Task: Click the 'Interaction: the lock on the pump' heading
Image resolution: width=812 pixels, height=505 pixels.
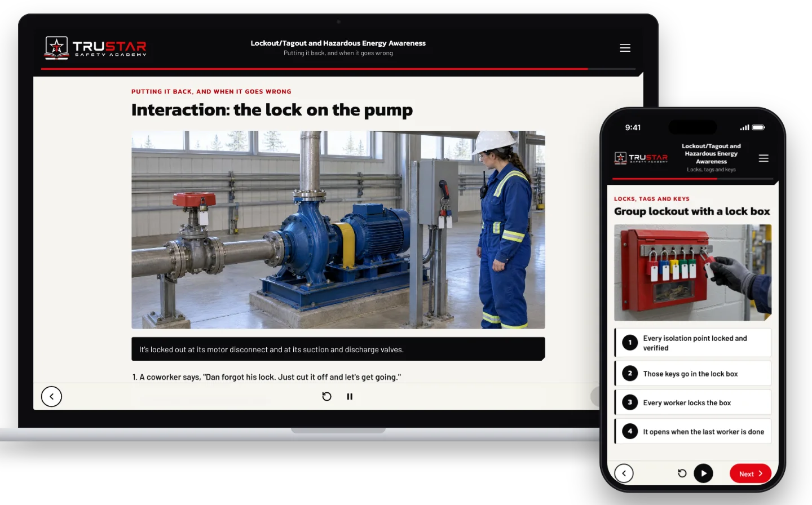Action: (x=272, y=110)
